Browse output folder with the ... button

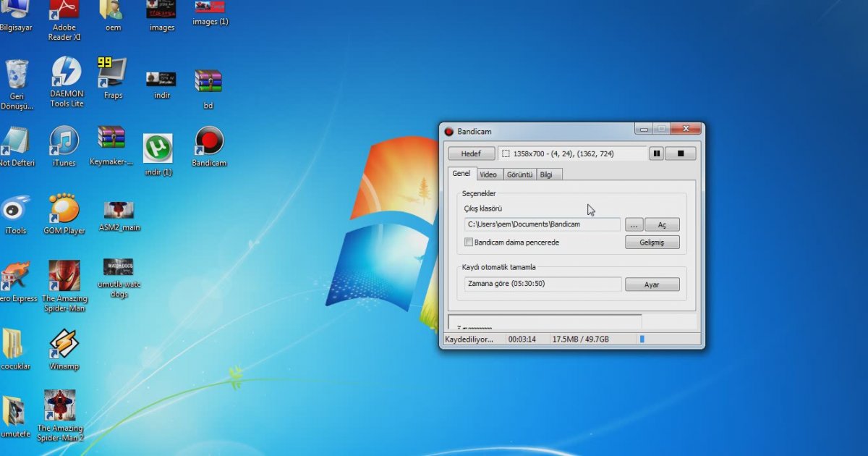634,224
